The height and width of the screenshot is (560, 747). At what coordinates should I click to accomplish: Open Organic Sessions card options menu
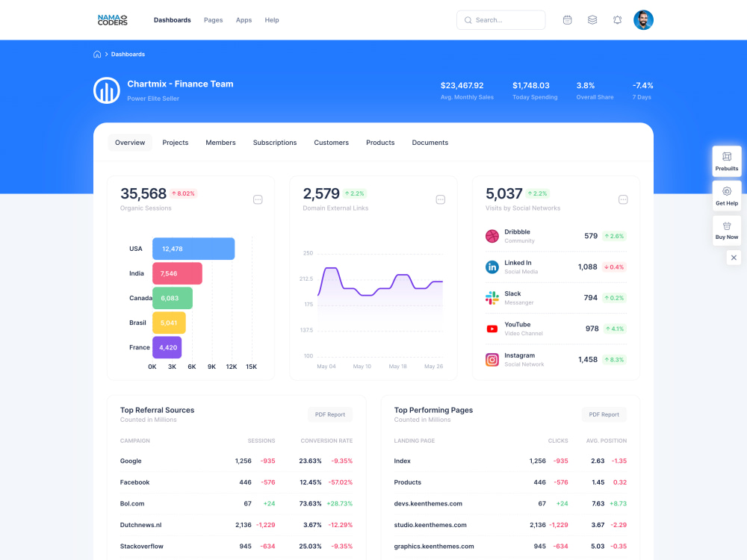pyautogui.click(x=258, y=199)
